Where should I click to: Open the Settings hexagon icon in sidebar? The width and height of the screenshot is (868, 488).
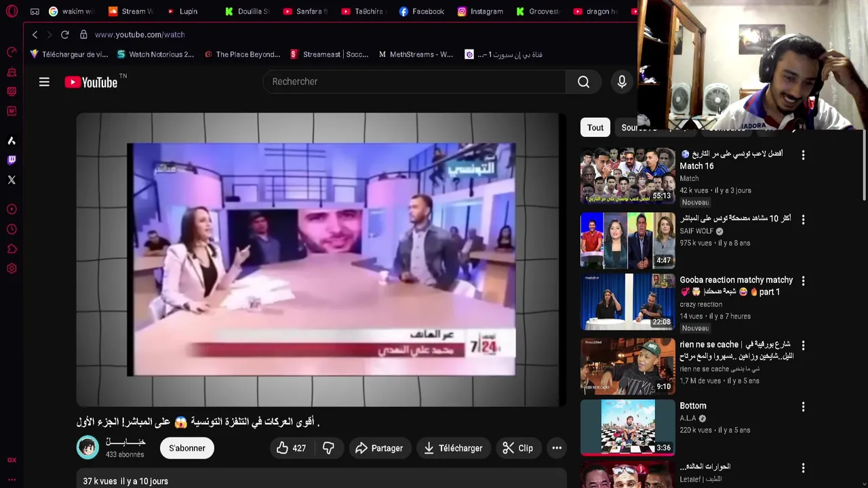coord(12,268)
